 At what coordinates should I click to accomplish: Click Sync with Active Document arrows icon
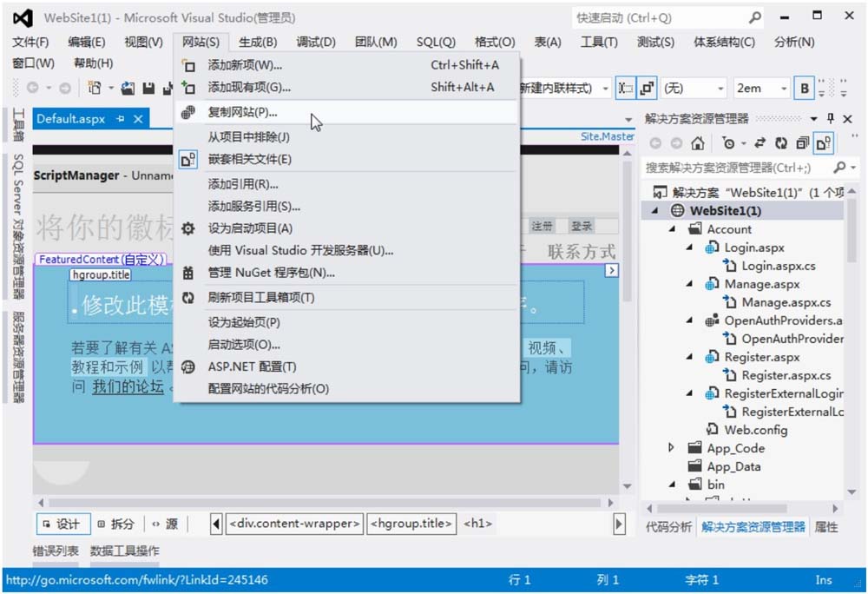759,144
